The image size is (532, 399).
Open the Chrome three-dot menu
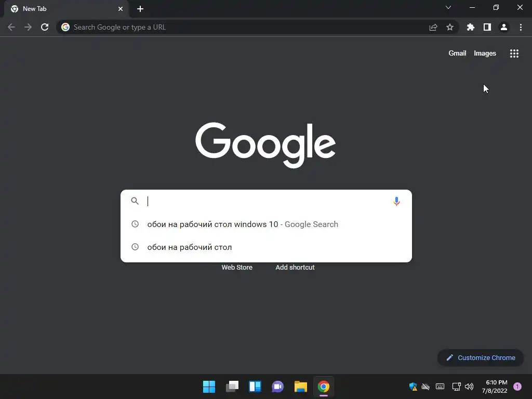click(x=521, y=27)
